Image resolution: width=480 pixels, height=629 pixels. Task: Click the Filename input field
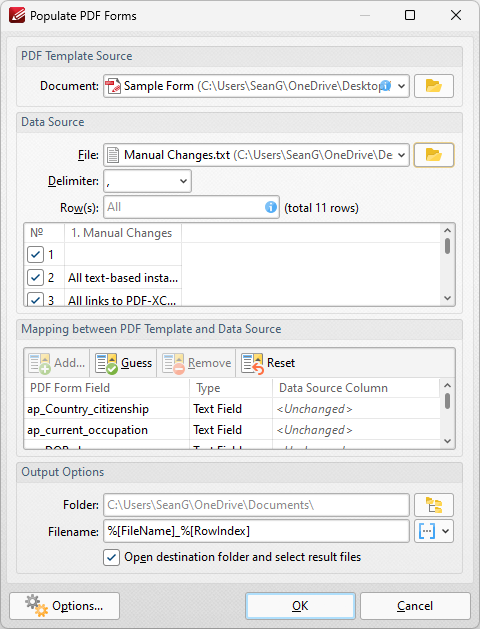(x=256, y=531)
